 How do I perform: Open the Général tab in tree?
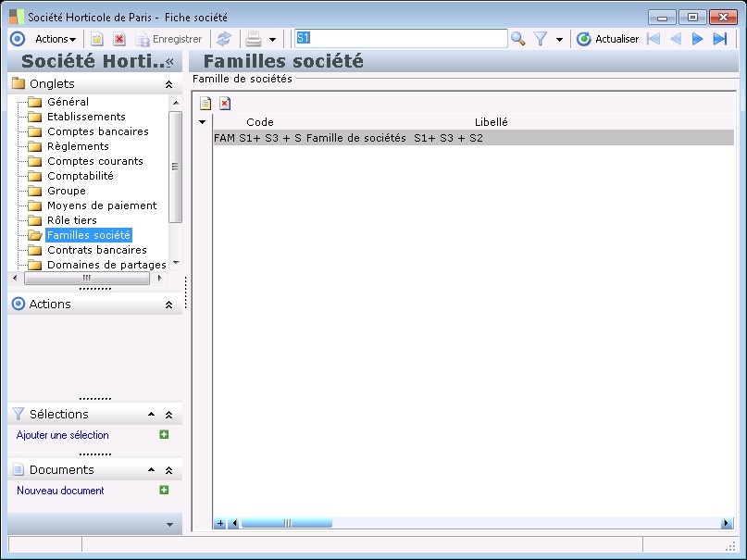click(x=68, y=102)
